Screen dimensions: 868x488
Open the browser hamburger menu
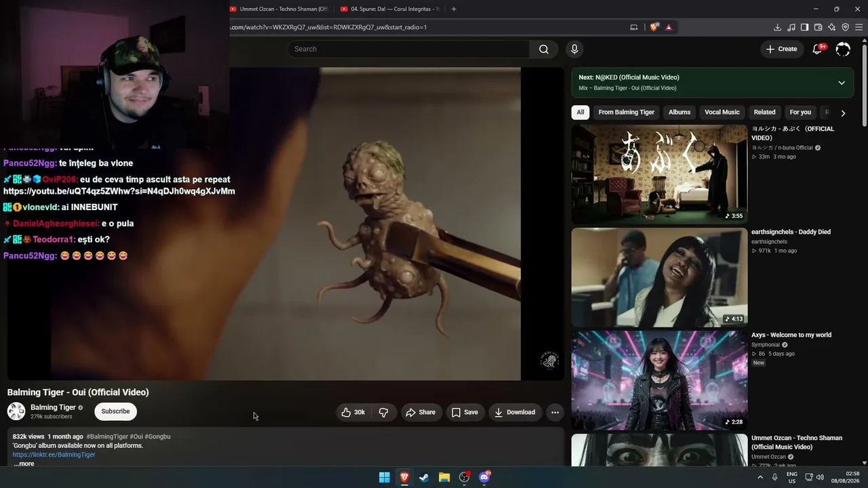pos(859,27)
